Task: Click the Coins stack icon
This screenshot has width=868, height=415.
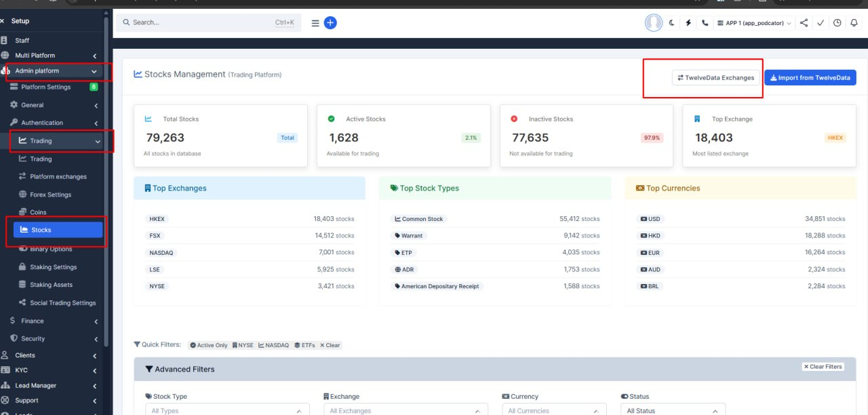Action: 22,212
